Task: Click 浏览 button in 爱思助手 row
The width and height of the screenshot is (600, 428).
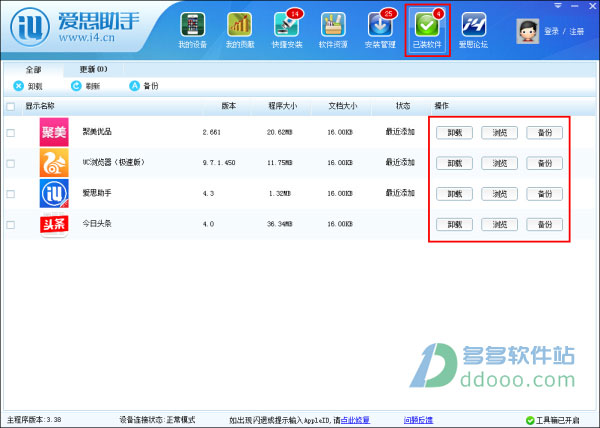Action: (x=499, y=194)
